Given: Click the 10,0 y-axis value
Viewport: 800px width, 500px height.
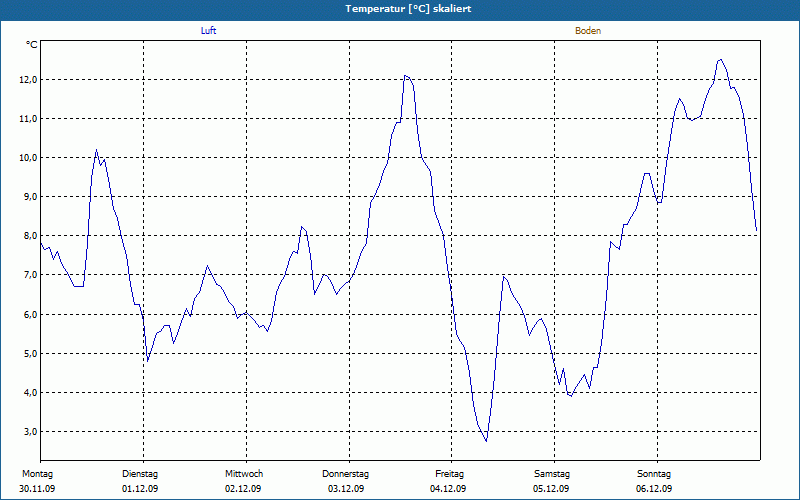Looking at the screenshot, I should (x=28, y=158).
